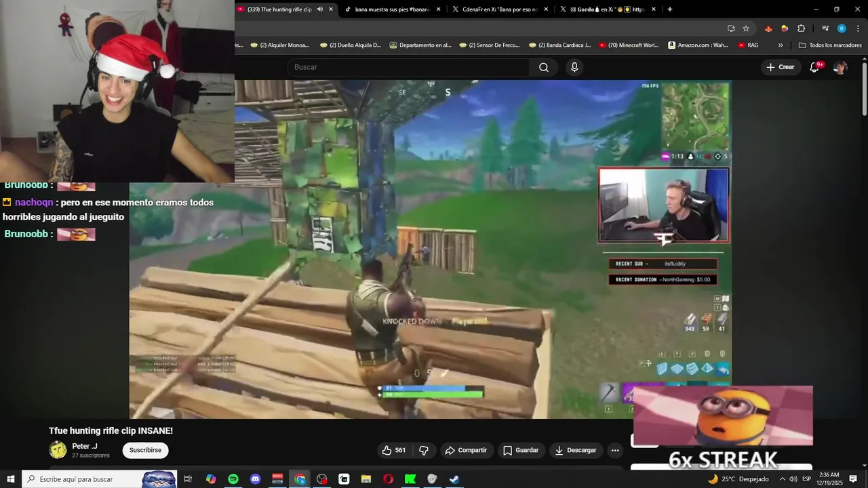Open '(2) Banda Cardiaca J...' bookmark
Screen dimensions: 868x488
pyautogui.click(x=559, y=45)
